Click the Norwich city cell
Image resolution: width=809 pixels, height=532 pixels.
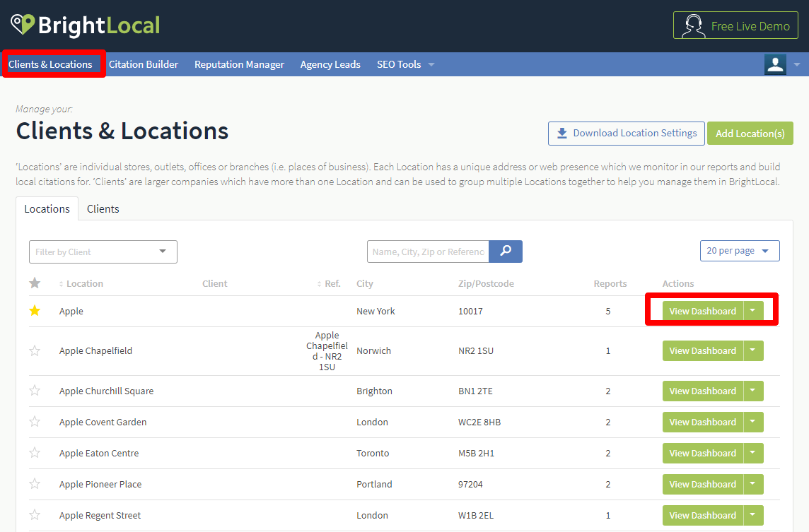tap(373, 350)
